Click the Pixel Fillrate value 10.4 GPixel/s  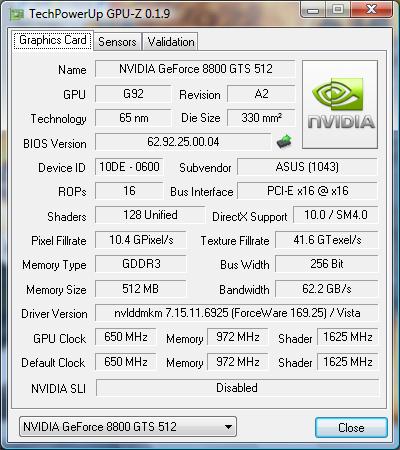pyautogui.click(x=141, y=240)
